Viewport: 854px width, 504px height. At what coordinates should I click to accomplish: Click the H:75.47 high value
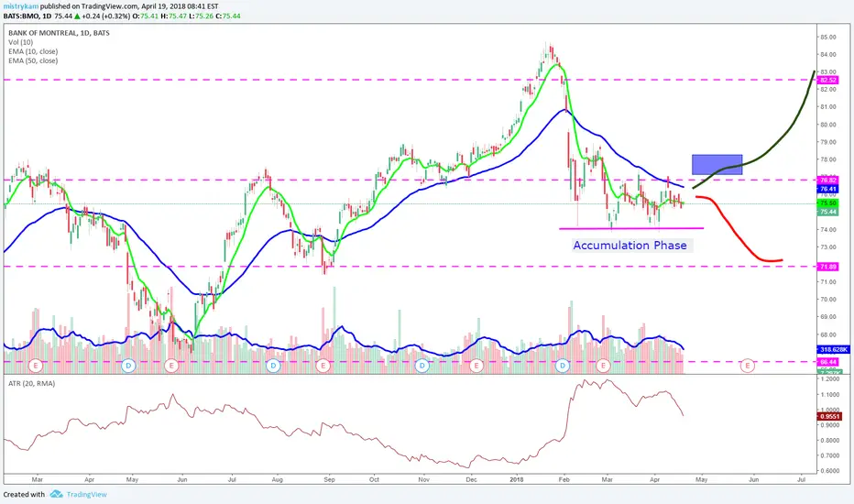(x=174, y=16)
